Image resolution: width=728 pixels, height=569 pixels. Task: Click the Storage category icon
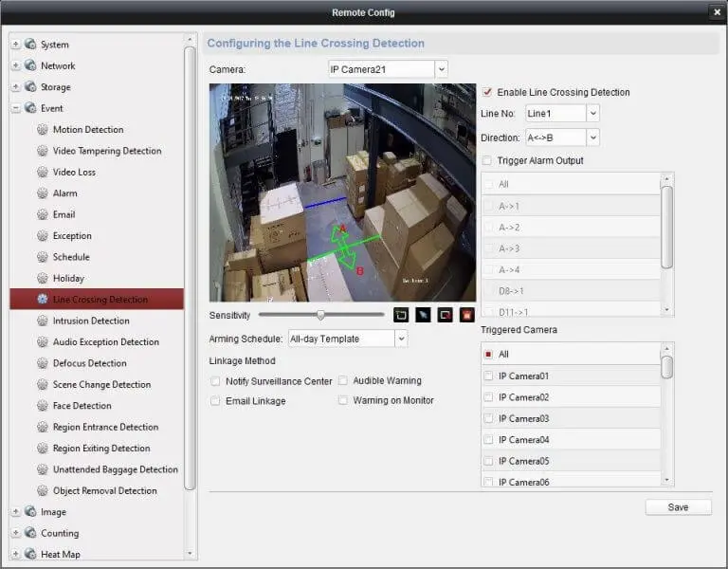pos(30,87)
